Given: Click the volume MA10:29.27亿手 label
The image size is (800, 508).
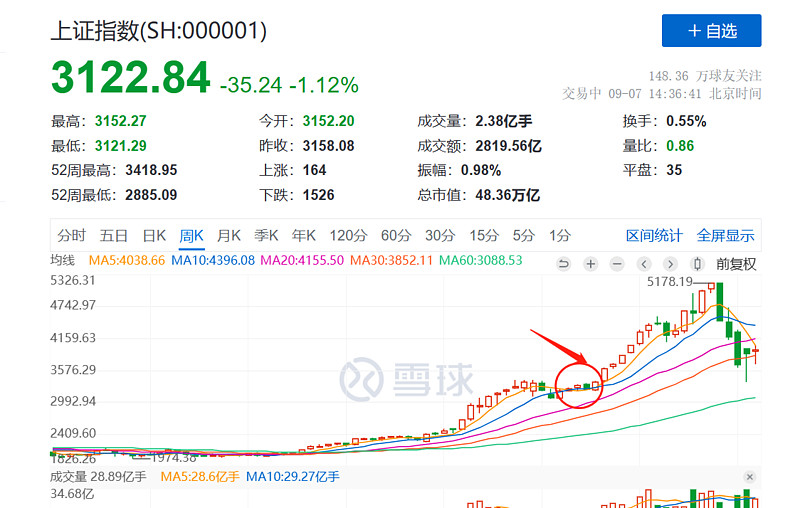Looking at the screenshot, I should pos(292,477).
